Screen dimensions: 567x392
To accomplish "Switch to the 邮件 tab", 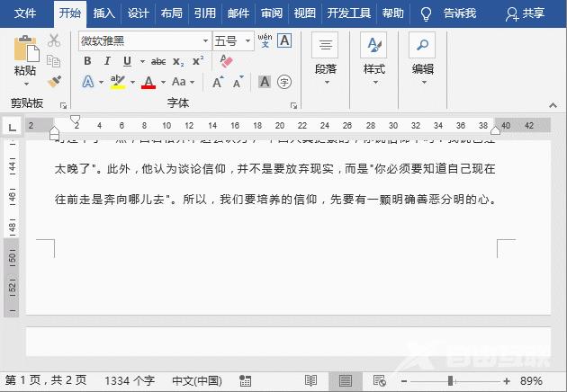I will point(238,13).
